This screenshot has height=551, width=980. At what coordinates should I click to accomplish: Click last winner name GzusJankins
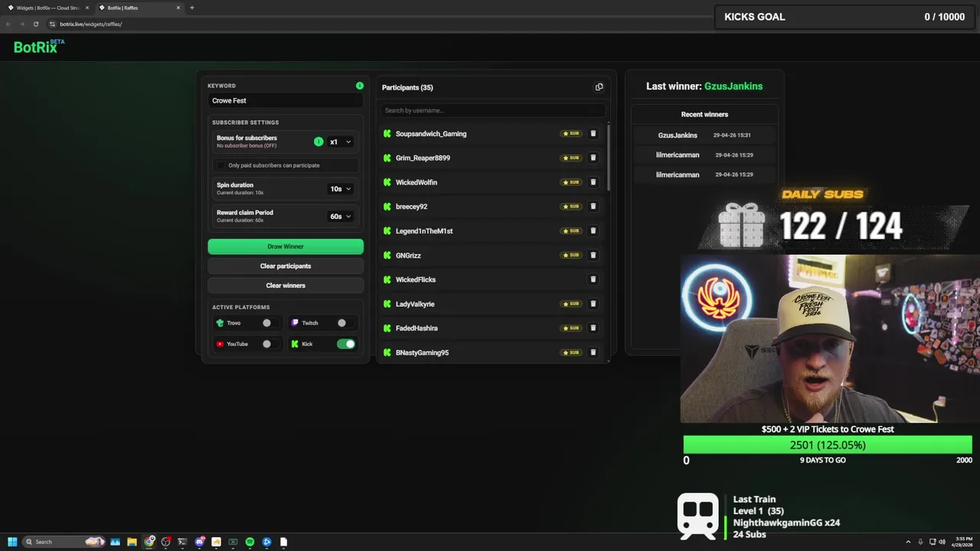[733, 86]
